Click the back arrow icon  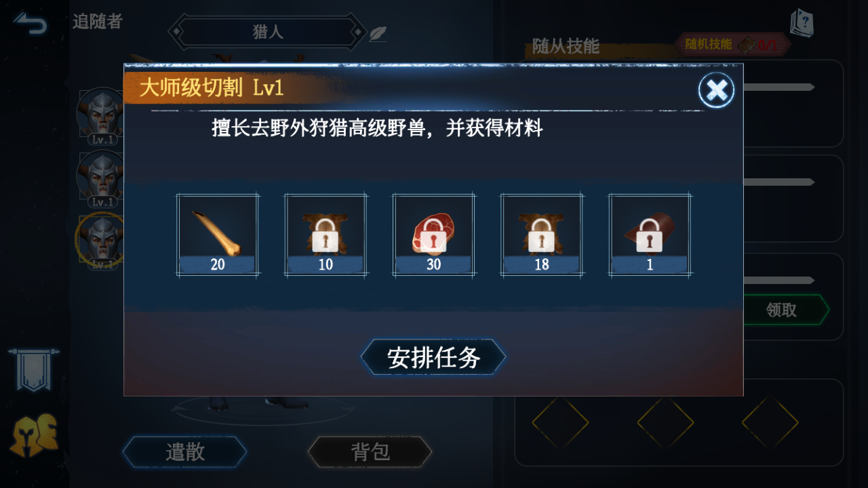coord(31,24)
